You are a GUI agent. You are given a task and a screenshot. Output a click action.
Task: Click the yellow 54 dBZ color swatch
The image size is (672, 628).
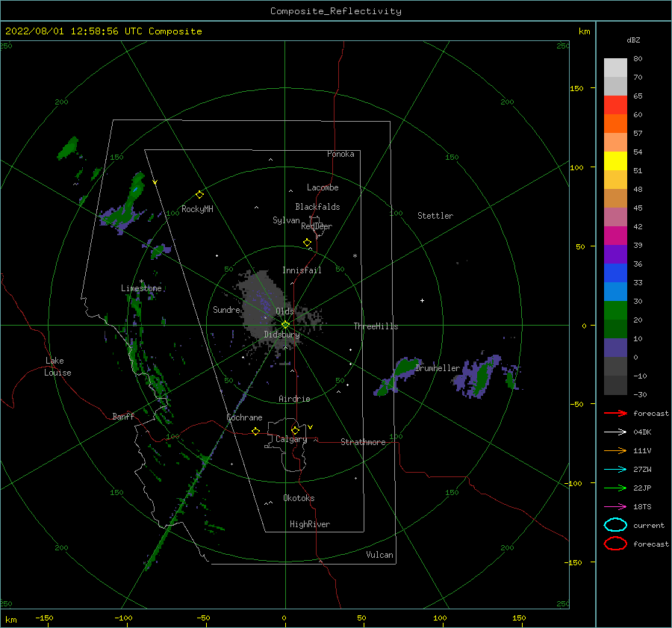pyautogui.click(x=615, y=161)
